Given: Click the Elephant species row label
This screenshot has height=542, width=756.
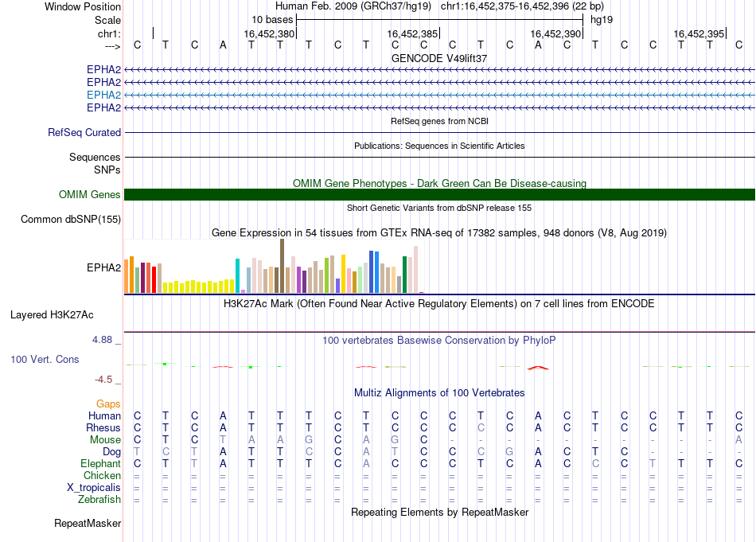Looking at the screenshot, I should (100, 463).
